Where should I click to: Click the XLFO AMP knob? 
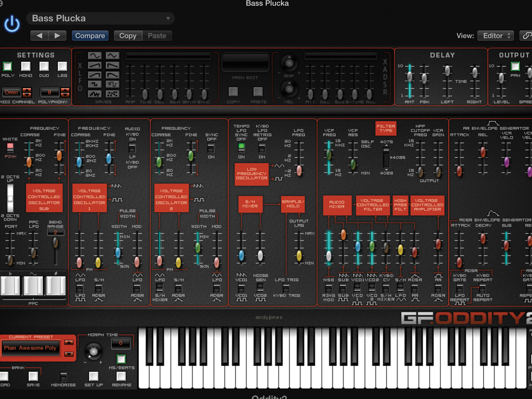[x=289, y=62]
